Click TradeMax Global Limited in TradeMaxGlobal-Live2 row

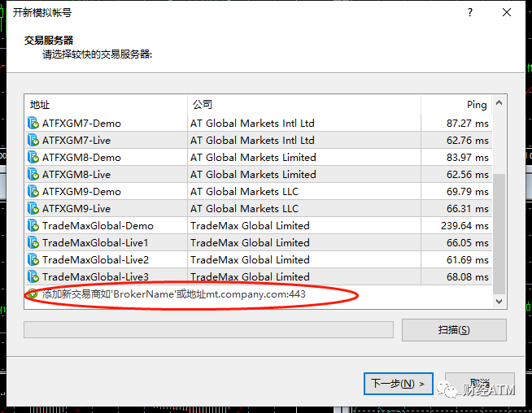point(250,259)
